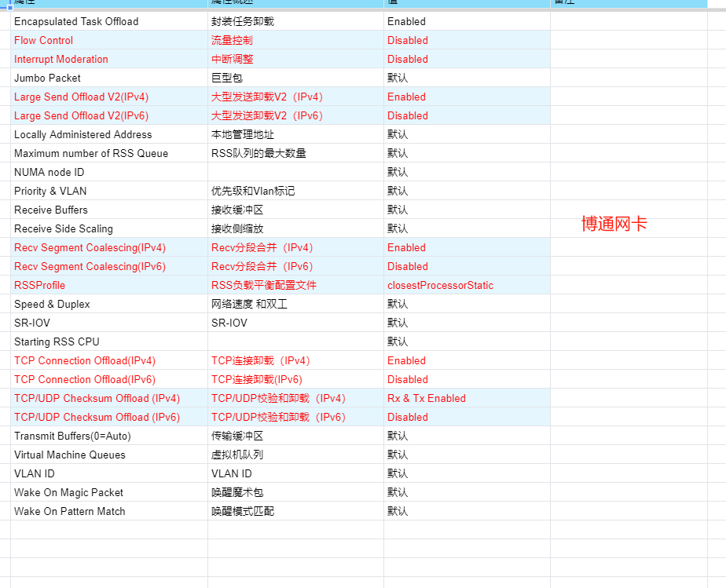Select the 'Starting RSS CPU' cell
This screenshot has width=726, height=588.
pyautogui.click(x=109, y=341)
